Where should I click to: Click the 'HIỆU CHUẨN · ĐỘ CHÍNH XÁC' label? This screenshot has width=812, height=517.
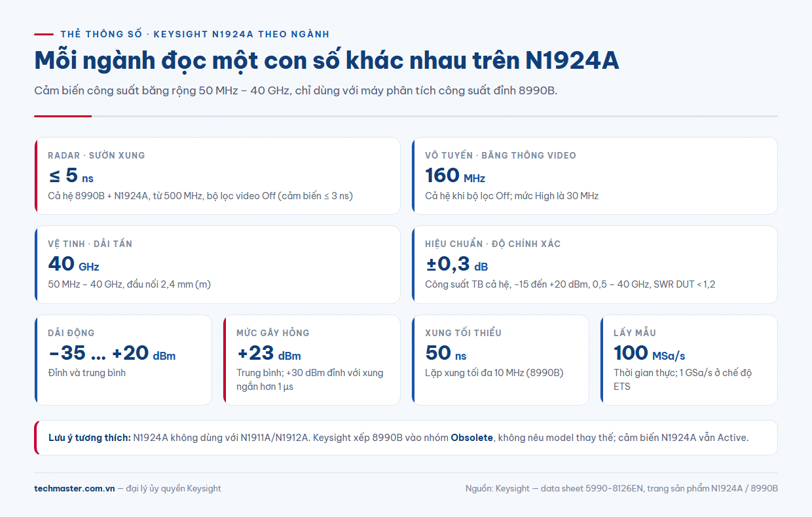pos(492,244)
